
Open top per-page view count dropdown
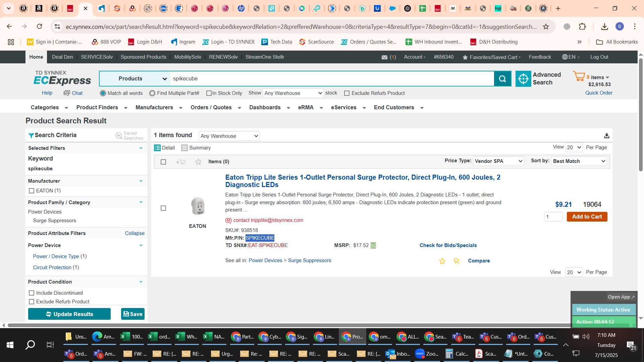[574, 147]
